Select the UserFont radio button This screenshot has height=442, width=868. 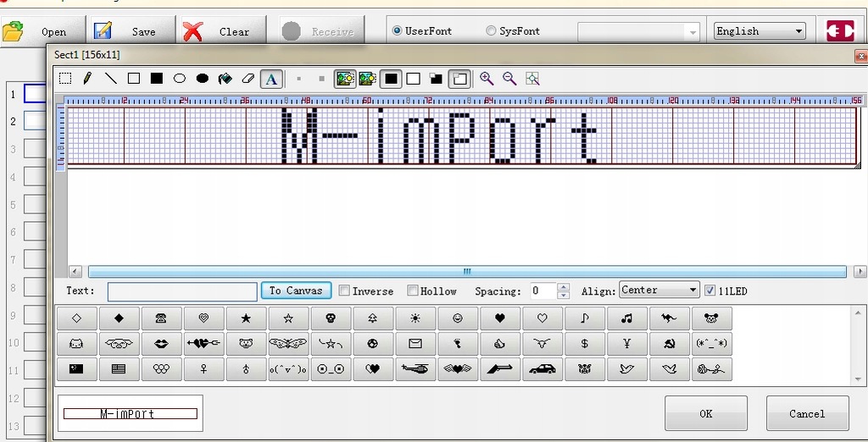pyautogui.click(x=397, y=31)
